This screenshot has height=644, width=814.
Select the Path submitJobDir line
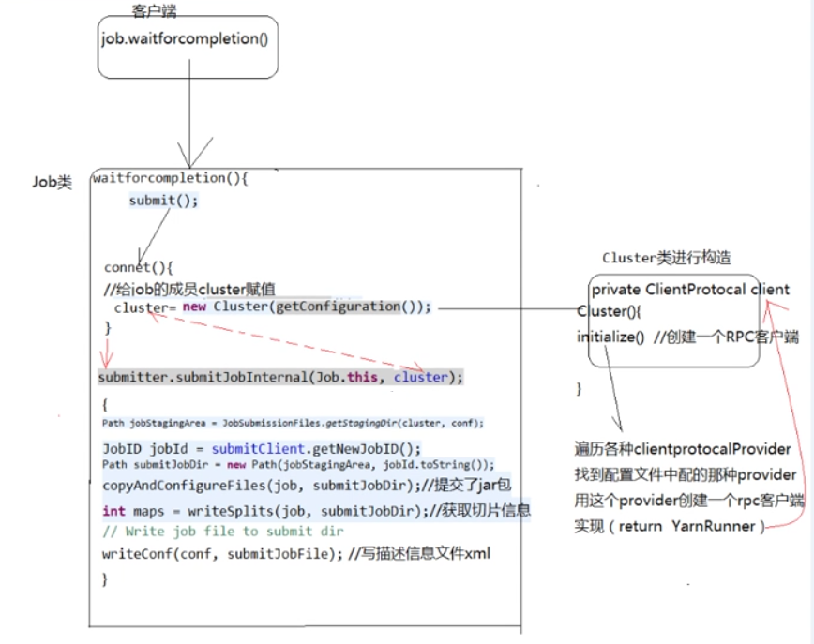pos(298,464)
